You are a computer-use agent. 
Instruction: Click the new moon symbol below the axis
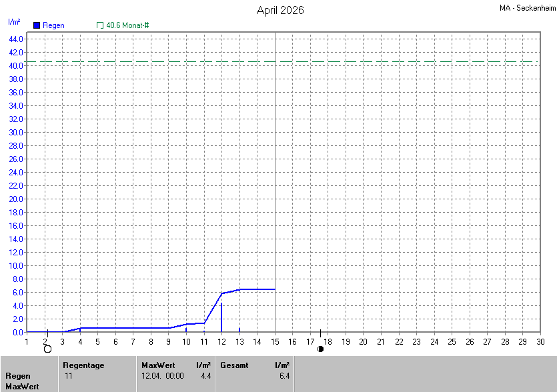click(320, 349)
